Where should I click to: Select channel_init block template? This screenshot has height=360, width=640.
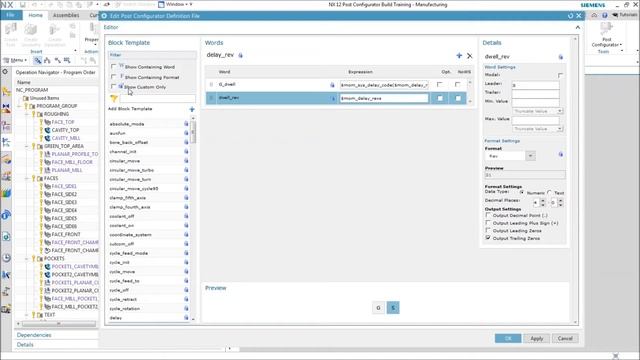(x=123, y=151)
